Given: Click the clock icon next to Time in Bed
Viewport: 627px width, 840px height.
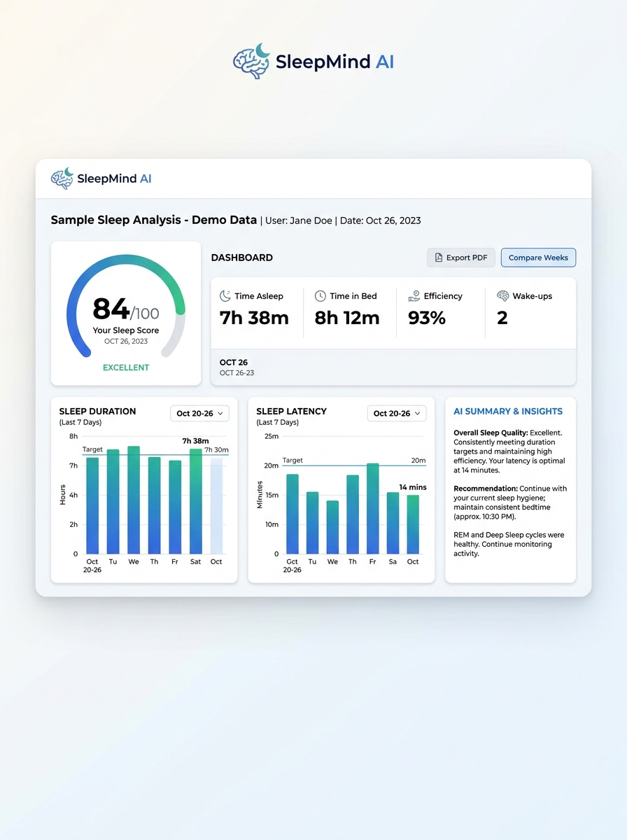Looking at the screenshot, I should [320, 296].
